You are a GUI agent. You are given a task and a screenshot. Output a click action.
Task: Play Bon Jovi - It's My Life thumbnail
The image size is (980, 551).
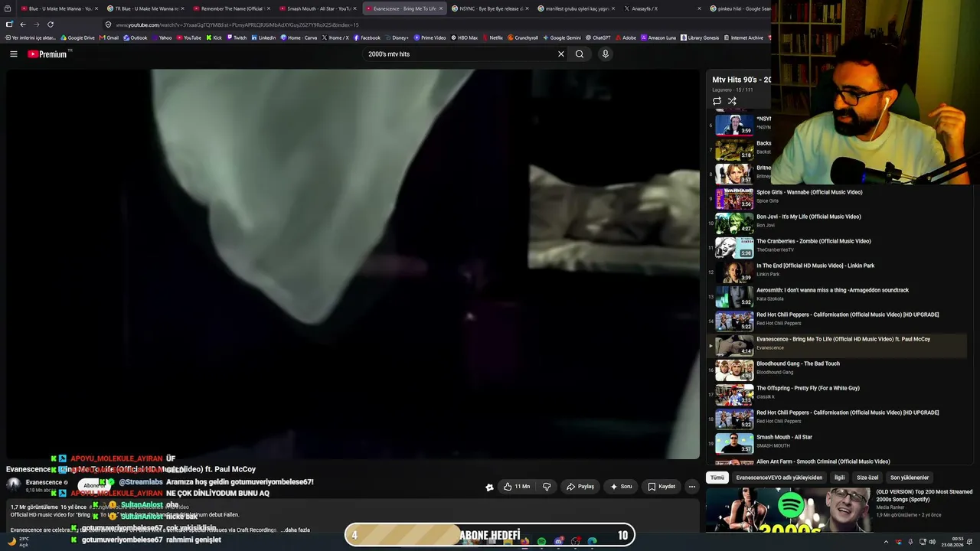(x=734, y=223)
